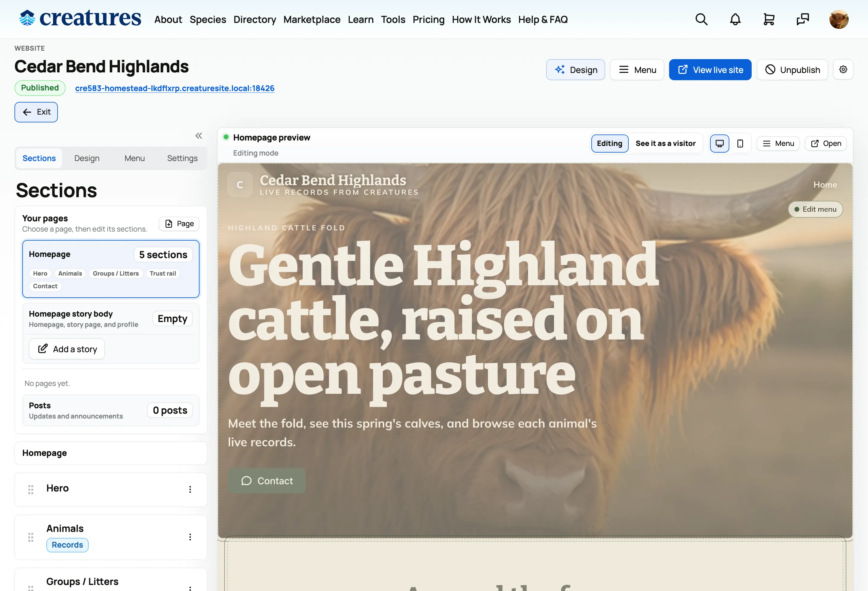Open site settings gear next to Unpublish
The height and width of the screenshot is (591, 868).
(x=843, y=69)
